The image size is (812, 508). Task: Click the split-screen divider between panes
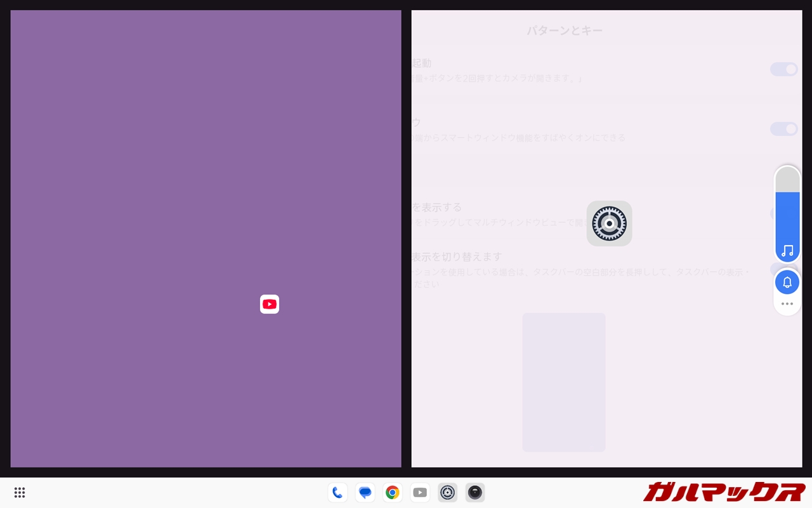(406, 239)
